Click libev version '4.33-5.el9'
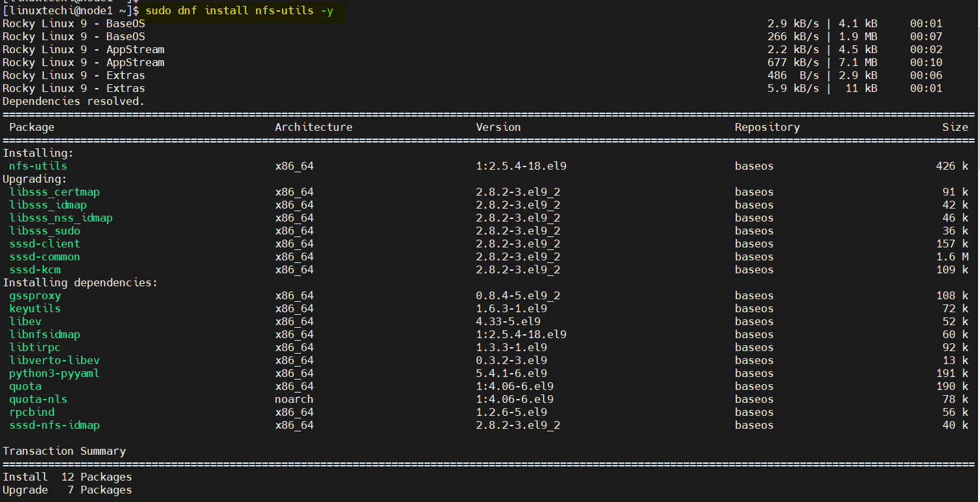 click(508, 322)
